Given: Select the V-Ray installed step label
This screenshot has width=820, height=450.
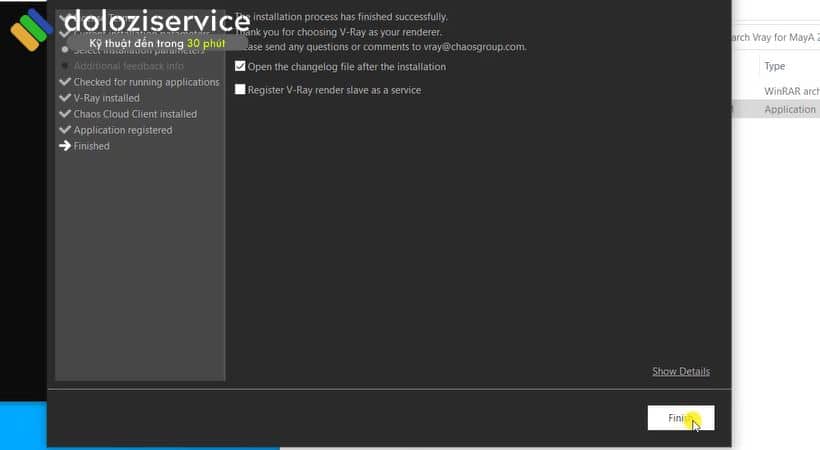Looking at the screenshot, I should [107, 98].
